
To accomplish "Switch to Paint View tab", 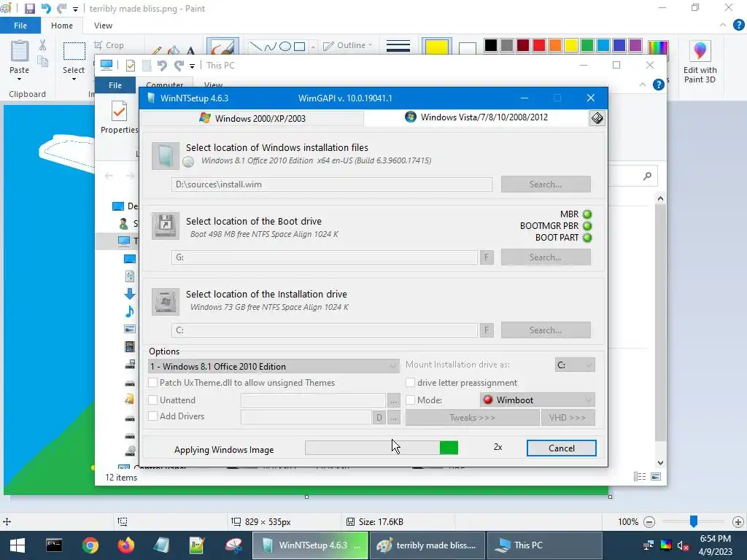I will 103,26.
